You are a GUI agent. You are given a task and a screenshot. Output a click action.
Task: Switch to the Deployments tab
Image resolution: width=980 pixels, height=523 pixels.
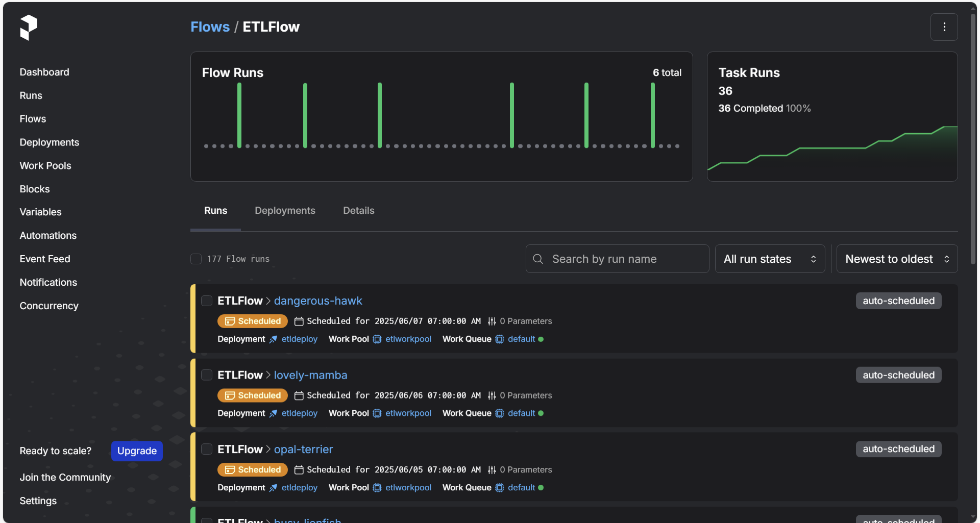coord(285,211)
